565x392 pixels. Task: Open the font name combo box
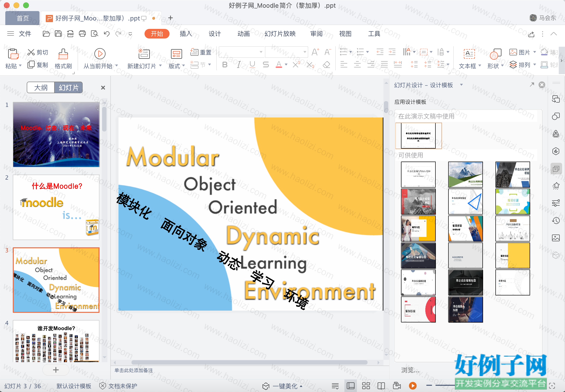(x=242, y=52)
